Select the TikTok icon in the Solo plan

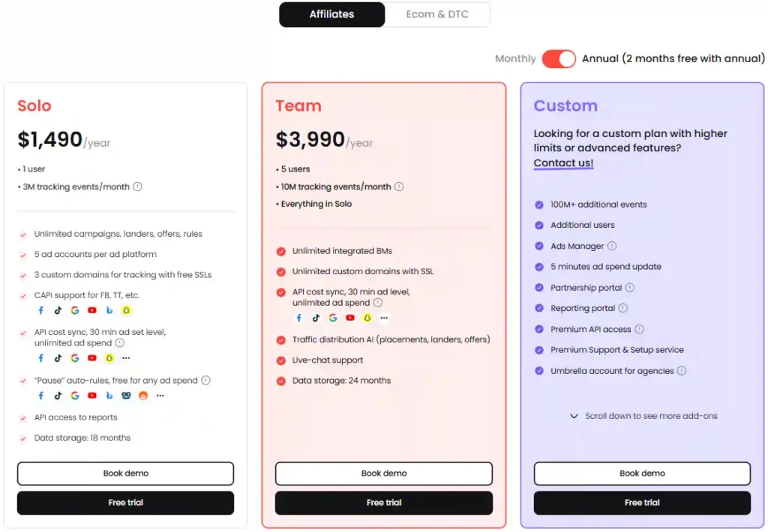click(x=58, y=309)
